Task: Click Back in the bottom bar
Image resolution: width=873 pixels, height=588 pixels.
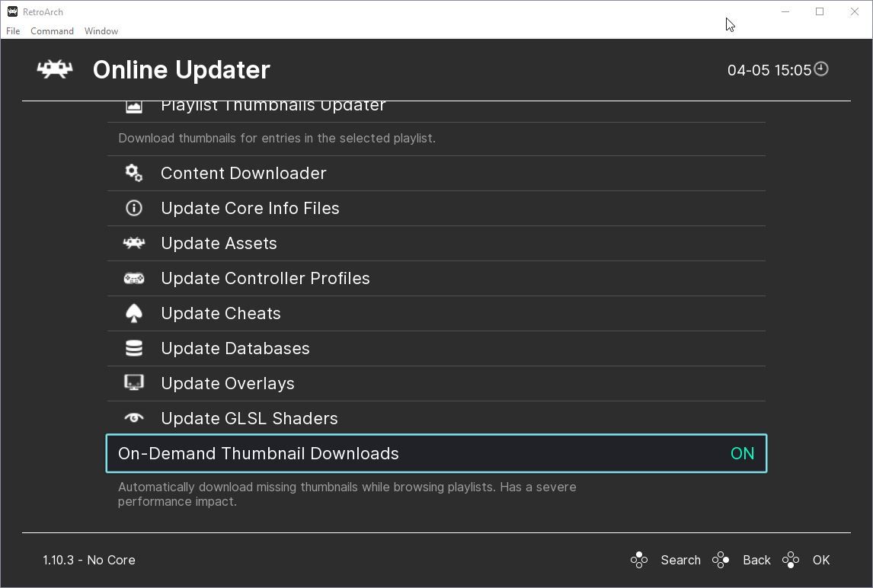Action: click(x=756, y=560)
